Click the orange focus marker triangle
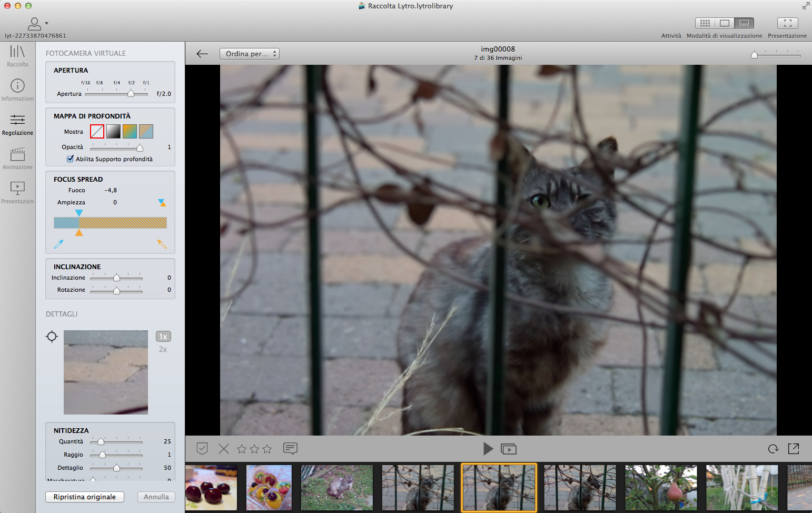The width and height of the screenshot is (812, 513). 79,232
